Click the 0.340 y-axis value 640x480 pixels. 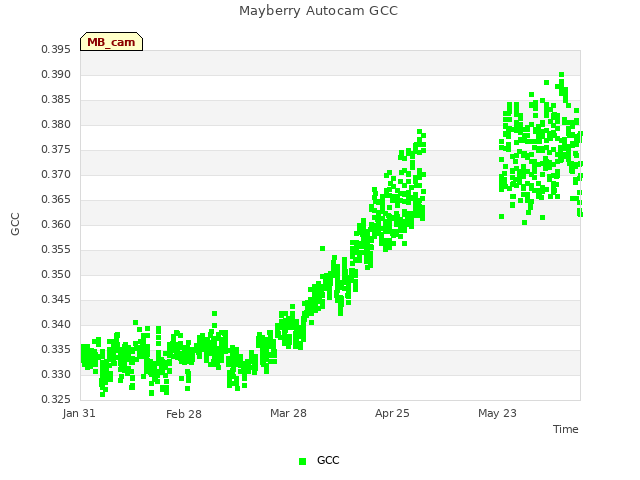tap(56, 324)
